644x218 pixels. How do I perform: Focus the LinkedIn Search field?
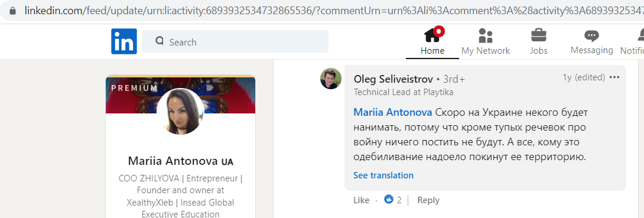[235, 41]
